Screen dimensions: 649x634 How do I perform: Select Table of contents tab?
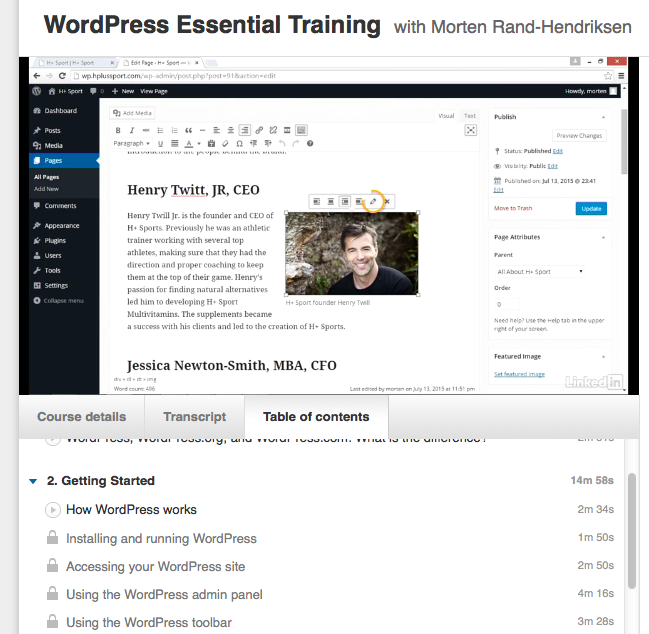(x=316, y=417)
